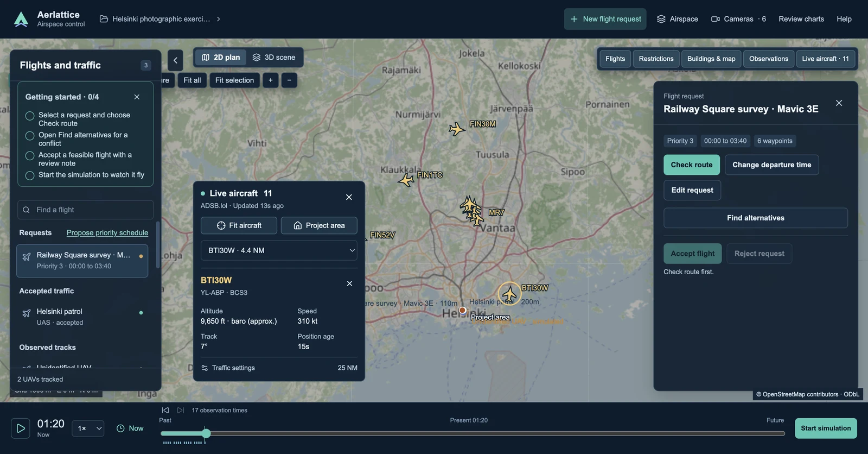
Task: Skip to next observation time
Action: 181,411
